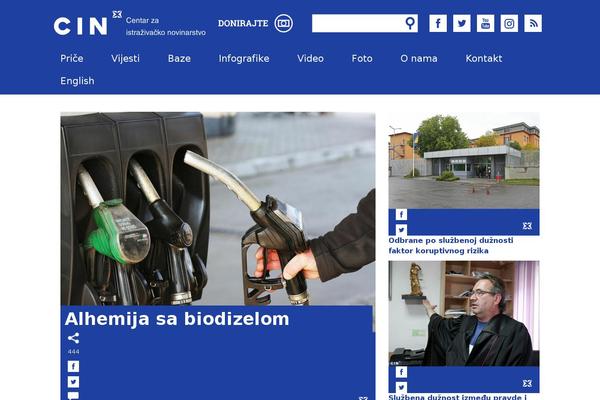The height and width of the screenshot is (400, 600).
Task: Open CIN Twitter profile from header
Action: (461, 23)
